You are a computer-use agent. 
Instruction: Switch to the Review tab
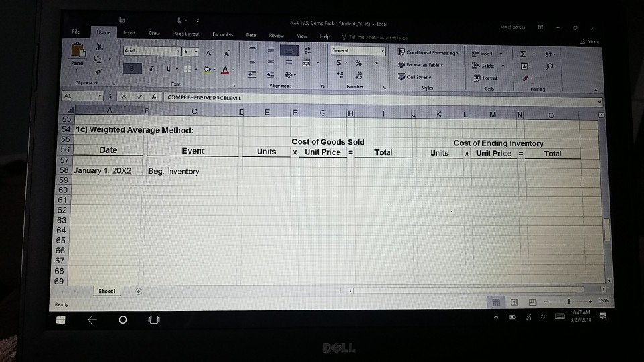pos(276,36)
